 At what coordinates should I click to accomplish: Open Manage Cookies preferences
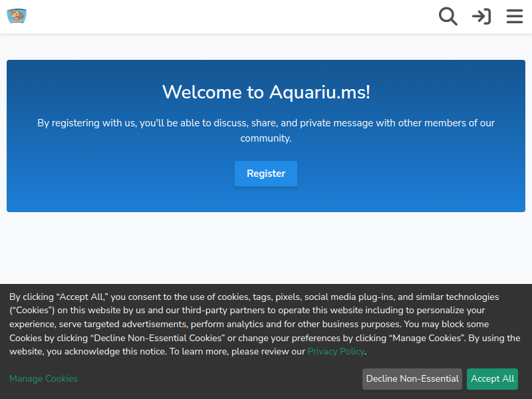click(x=43, y=378)
